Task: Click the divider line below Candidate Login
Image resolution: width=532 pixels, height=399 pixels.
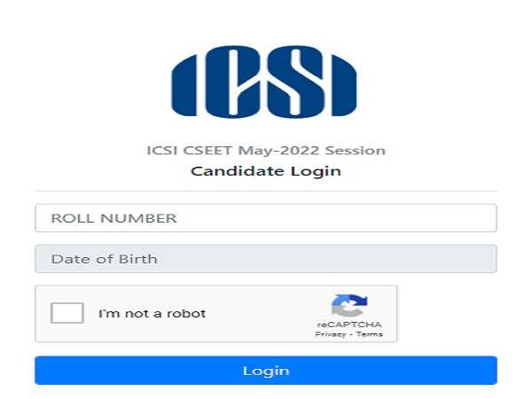Action: 265,191
